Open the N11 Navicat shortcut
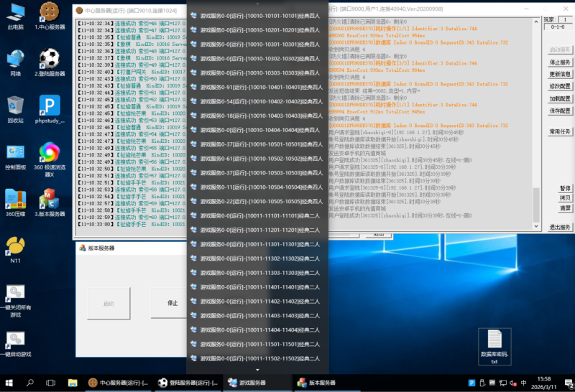Screen dimensions: 575x392 [15, 246]
